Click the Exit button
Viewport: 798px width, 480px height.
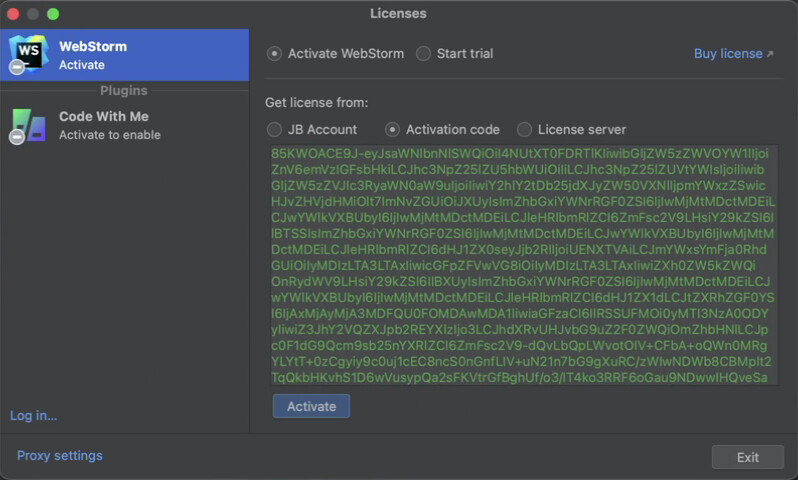(x=748, y=457)
